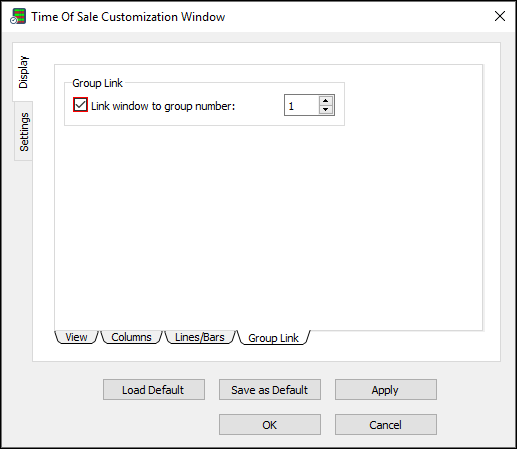
Task: Click the window title text
Action: tap(128, 17)
